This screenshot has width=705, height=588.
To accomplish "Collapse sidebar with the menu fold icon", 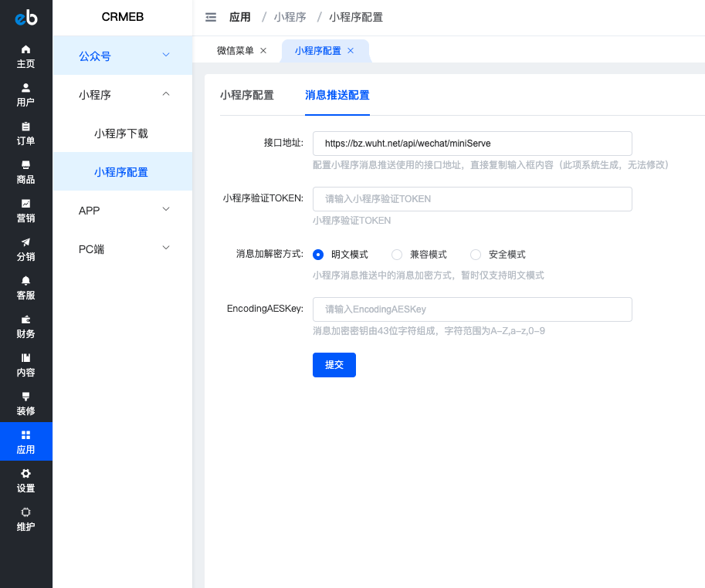I will point(211,17).
